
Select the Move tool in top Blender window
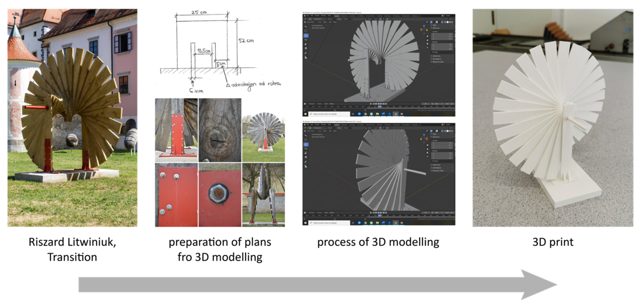(306, 36)
